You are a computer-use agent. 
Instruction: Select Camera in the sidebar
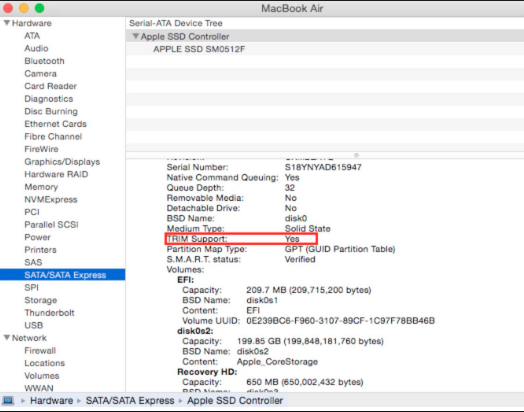[x=40, y=74]
